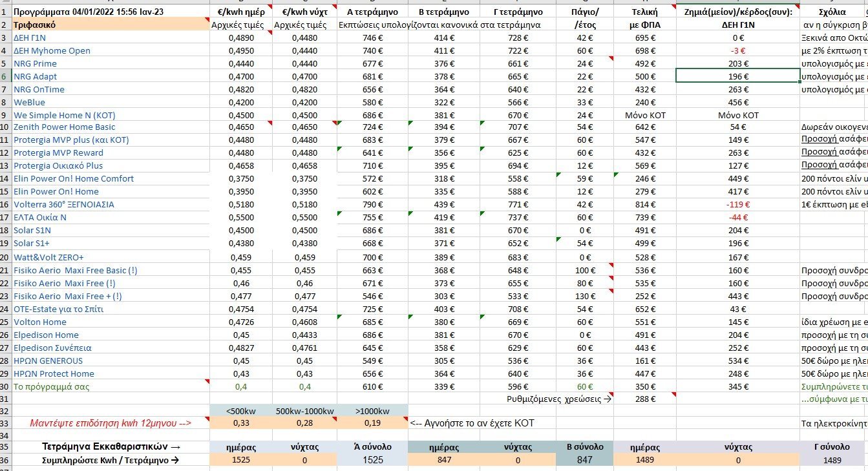Image resolution: width=868 pixels, height=471 pixels.
Task: Click the "Συμπληρώστε Kwh / Τετράμηνο →" label
Action: 110,460
